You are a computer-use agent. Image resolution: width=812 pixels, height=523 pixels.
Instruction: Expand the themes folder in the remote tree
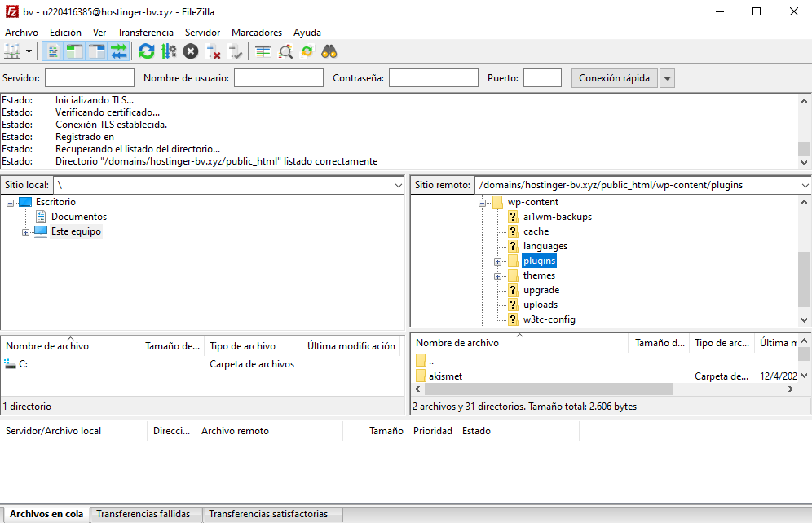(x=497, y=275)
